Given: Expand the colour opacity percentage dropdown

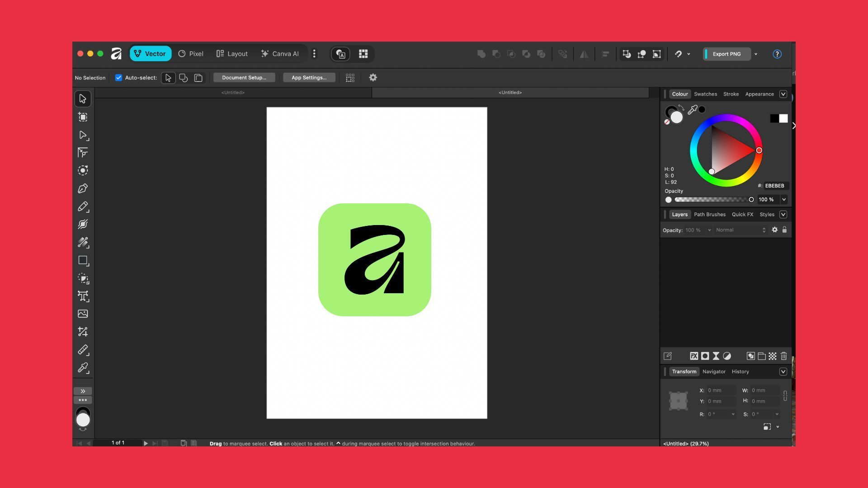Looking at the screenshot, I should [784, 200].
